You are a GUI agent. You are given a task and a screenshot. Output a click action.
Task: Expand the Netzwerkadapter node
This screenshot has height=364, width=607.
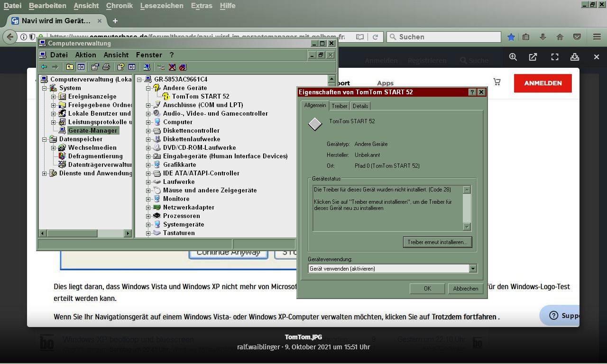coord(148,208)
